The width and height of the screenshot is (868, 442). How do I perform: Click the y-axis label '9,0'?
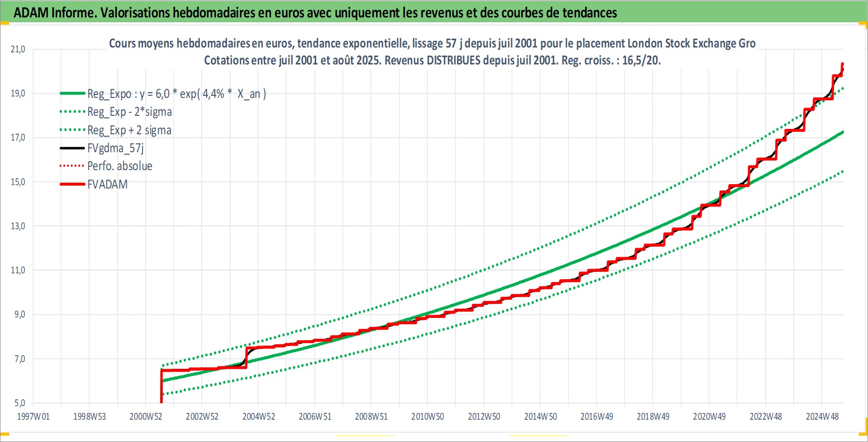[x=19, y=315]
